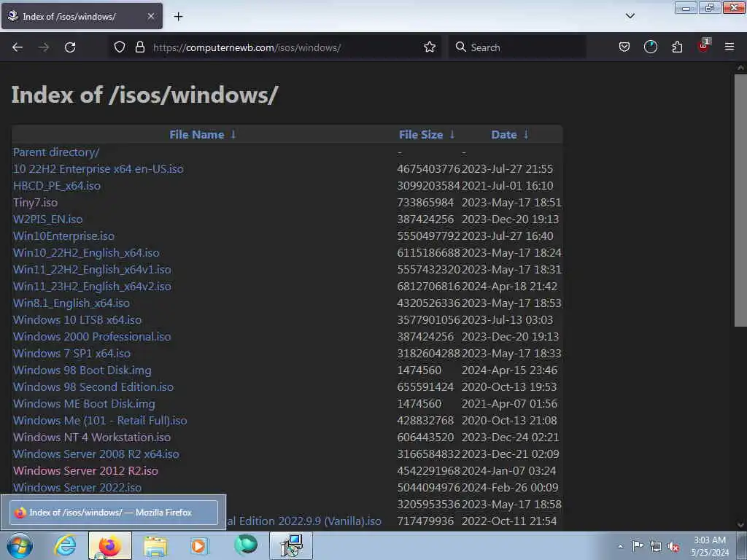The image size is (747, 560).
Task: Go back to the previous page
Action: [18, 47]
